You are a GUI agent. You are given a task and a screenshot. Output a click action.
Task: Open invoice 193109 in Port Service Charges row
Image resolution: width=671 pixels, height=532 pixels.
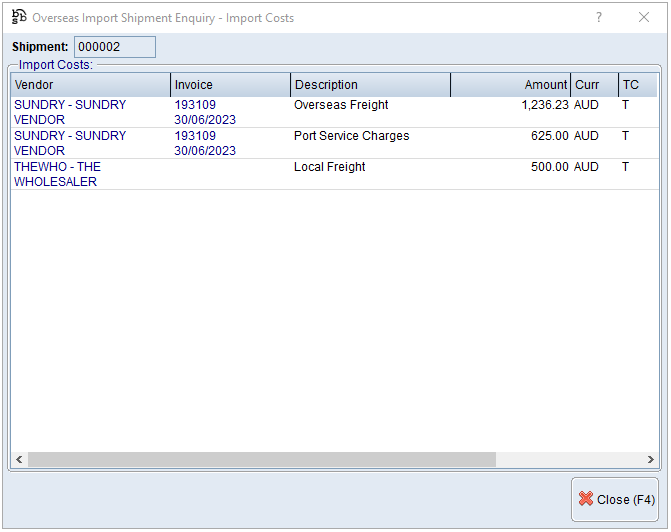click(x=196, y=136)
